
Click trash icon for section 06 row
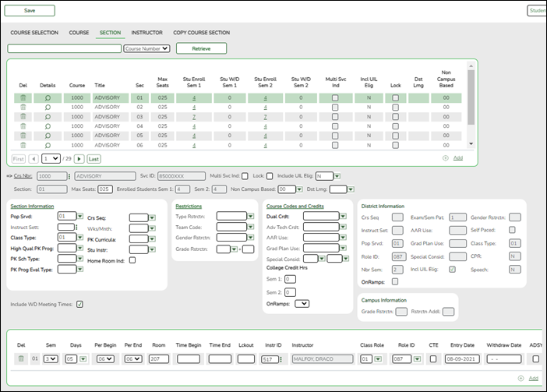click(23, 145)
